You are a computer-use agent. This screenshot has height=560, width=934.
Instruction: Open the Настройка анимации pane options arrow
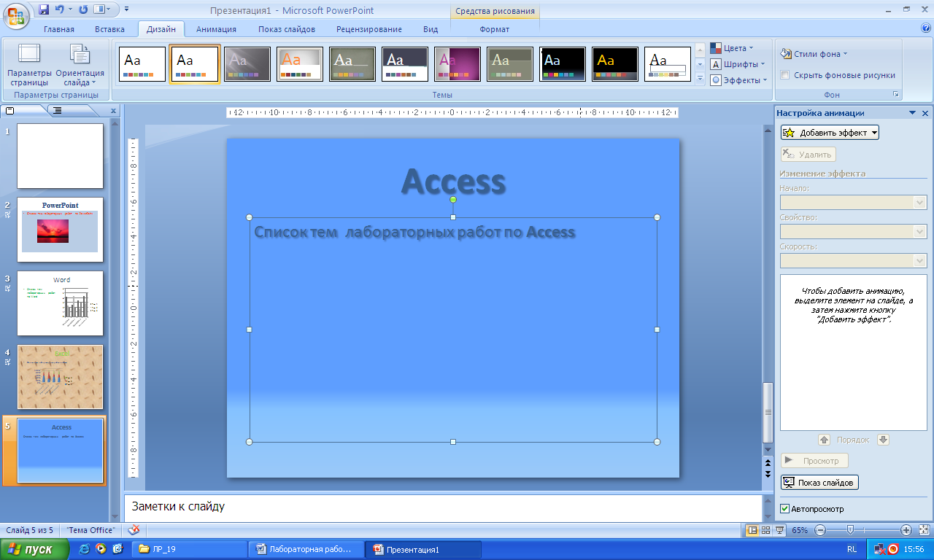click(912, 113)
